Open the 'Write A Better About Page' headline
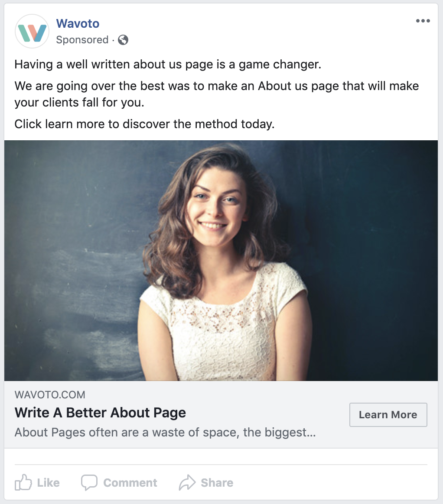 100,413
